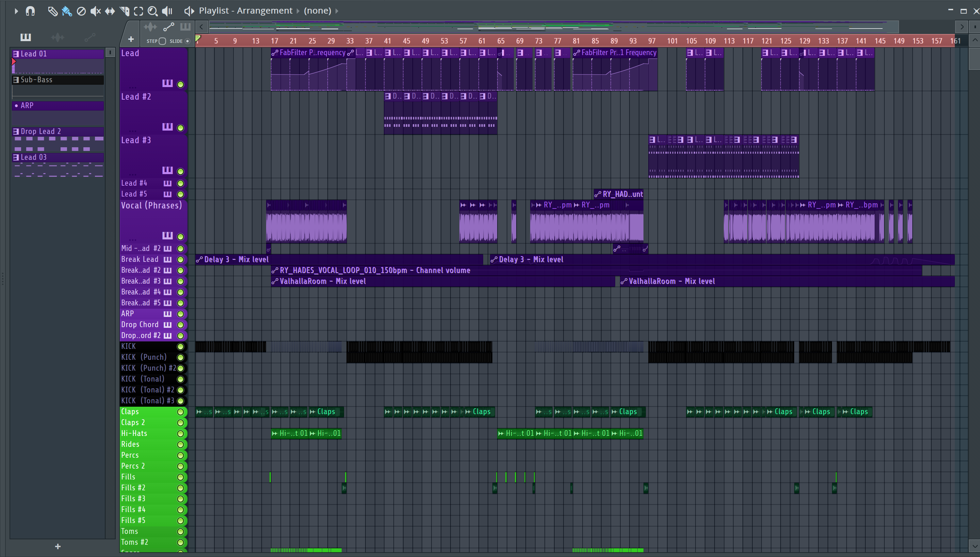Open piano roll icon on Lead #2 track

(167, 126)
